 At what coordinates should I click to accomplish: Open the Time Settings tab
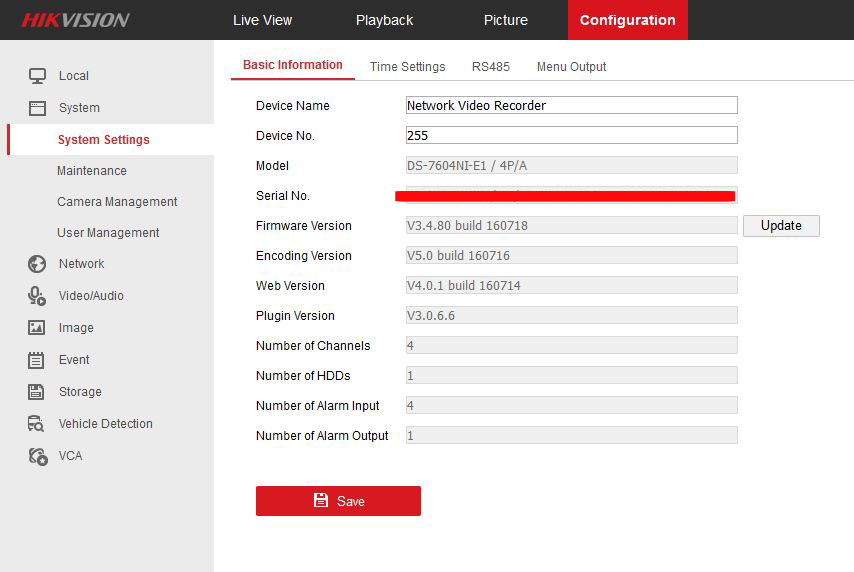pyautogui.click(x=407, y=67)
